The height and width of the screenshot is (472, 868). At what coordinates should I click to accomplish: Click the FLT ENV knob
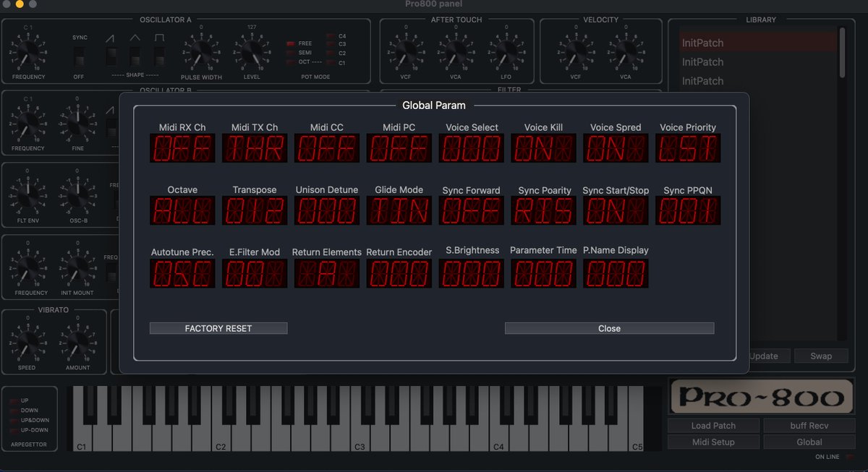coord(28,194)
